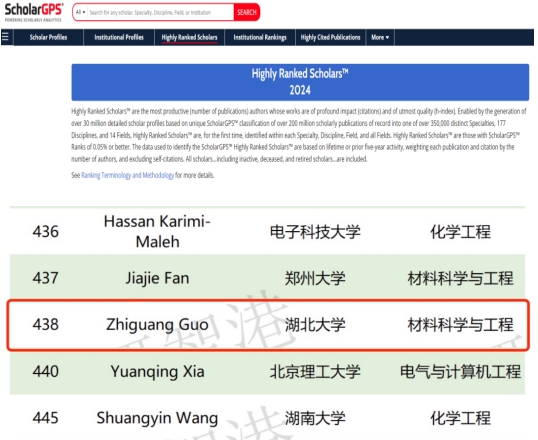Go to Institutional Rankings tab
538x440 pixels.
click(x=260, y=37)
